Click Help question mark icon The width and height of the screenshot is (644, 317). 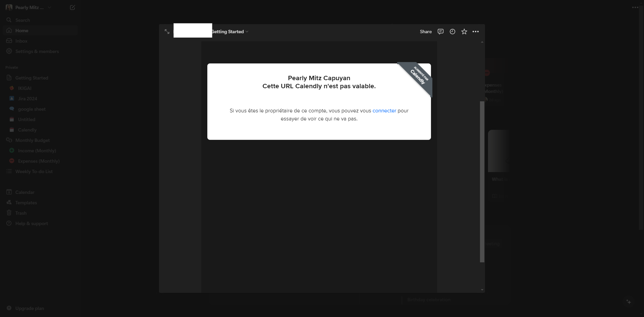click(x=9, y=223)
